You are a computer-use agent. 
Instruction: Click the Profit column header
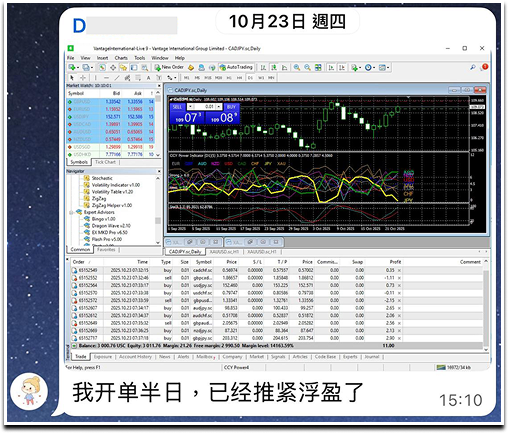pyautogui.click(x=396, y=262)
